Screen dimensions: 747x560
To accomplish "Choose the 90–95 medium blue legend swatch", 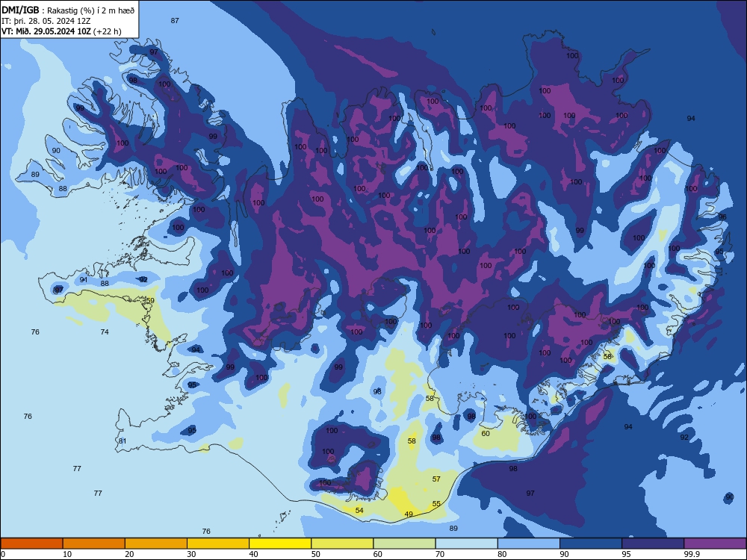I will 591,544.
